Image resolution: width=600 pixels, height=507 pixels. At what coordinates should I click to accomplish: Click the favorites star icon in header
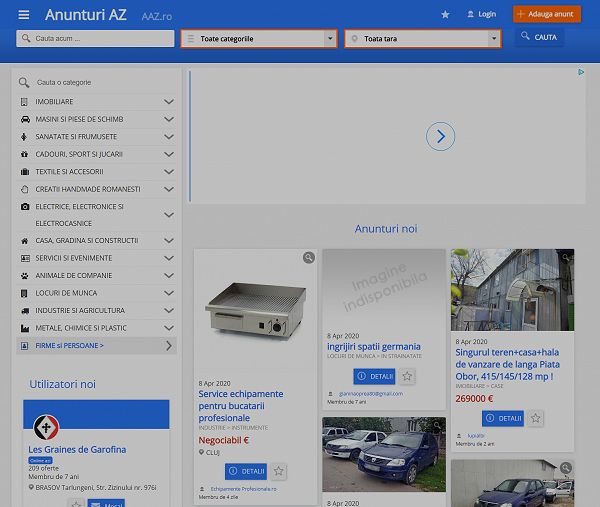(x=445, y=15)
